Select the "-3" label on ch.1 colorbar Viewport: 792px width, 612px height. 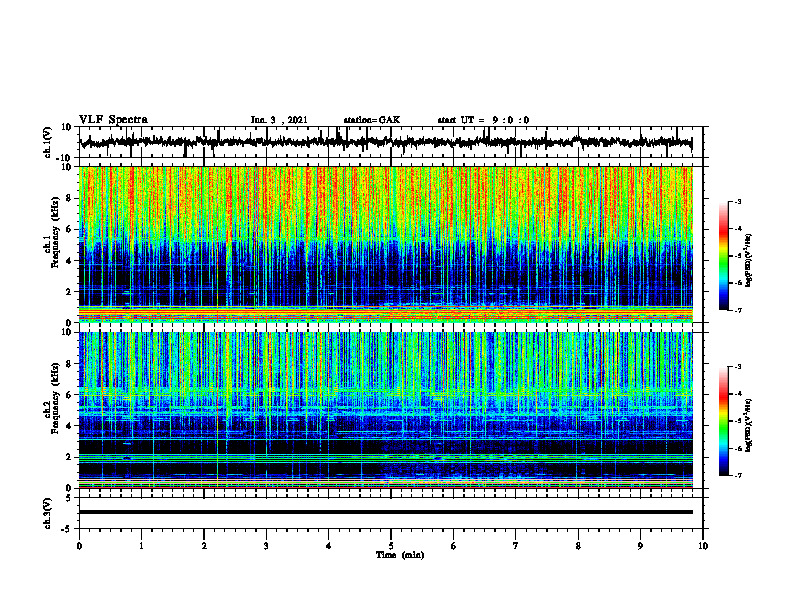737,201
